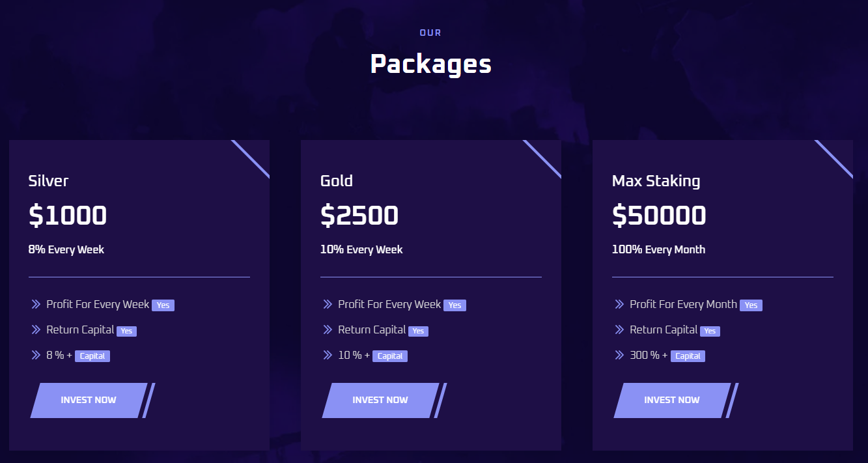Viewport: 868px width, 463px height.
Task: Click double-chevron icon beside 300 % + Capital
Action: (619, 355)
